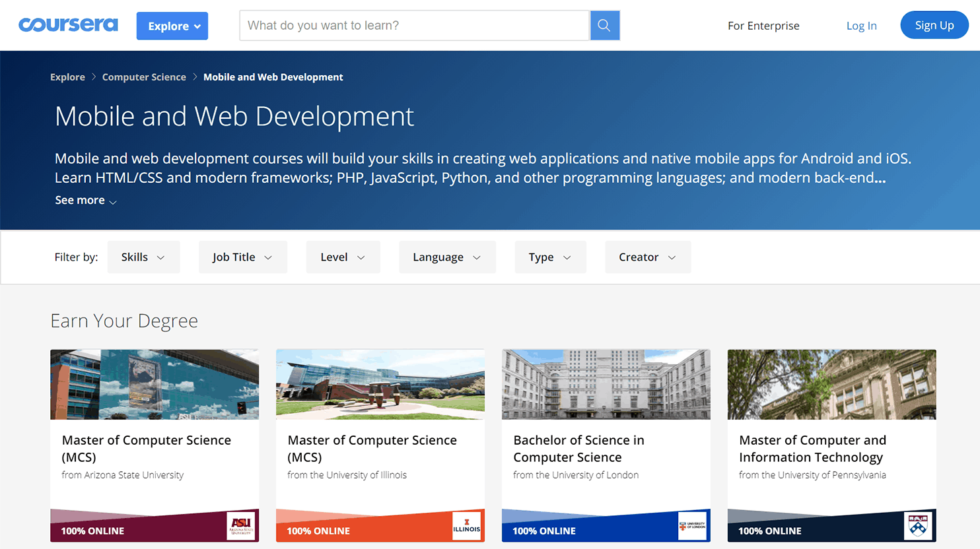The image size is (980, 549).
Task: Expand description with See more
Action: (86, 200)
